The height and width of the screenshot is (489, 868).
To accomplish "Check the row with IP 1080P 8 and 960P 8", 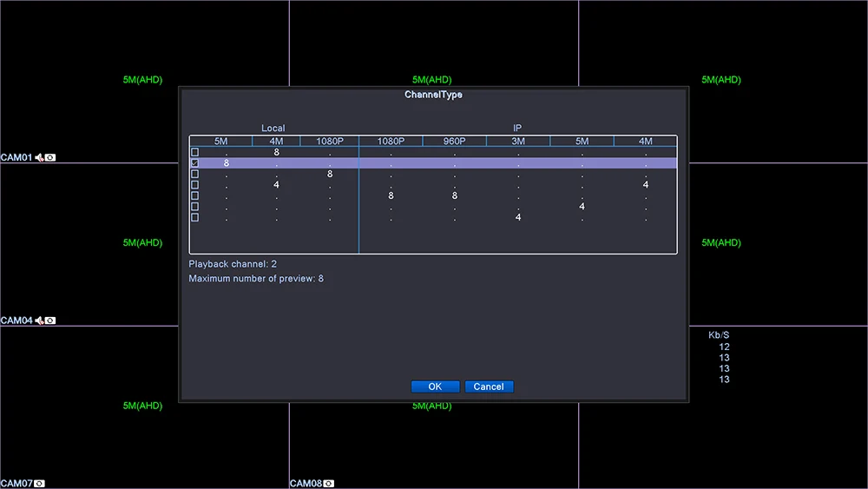I will 194,195.
